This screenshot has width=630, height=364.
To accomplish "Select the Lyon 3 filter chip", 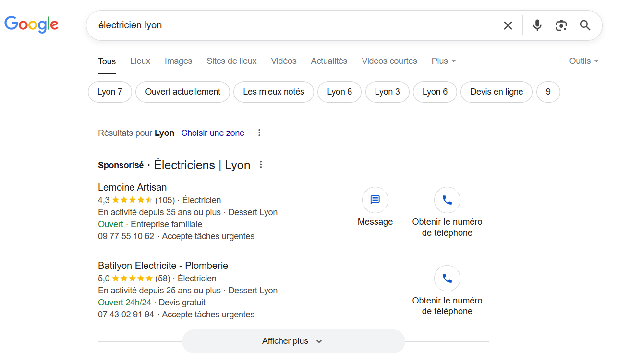I will click(x=388, y=92).
